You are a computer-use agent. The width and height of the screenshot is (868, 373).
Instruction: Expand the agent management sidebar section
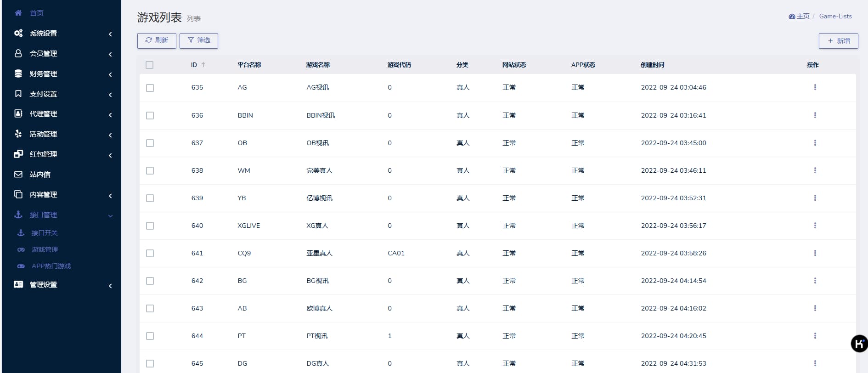[x=63, y=114]
